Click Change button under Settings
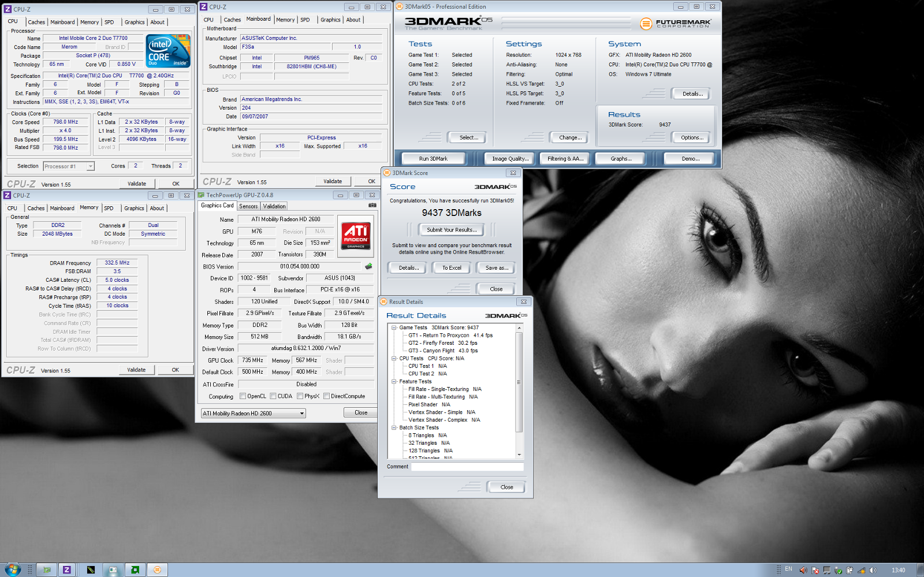 point(570,137)
